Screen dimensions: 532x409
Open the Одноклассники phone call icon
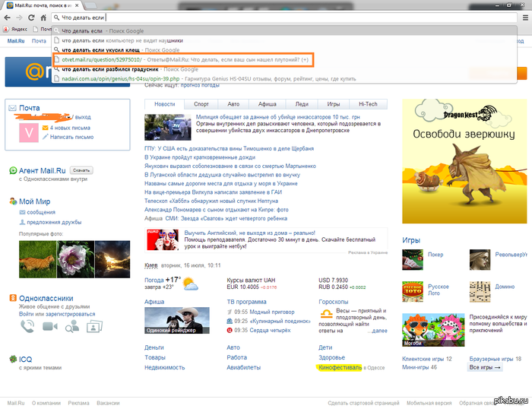click(27, 326)
